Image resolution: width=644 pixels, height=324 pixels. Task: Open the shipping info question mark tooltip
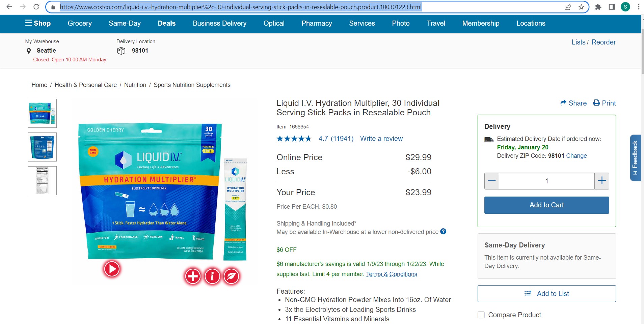(443, 231)
